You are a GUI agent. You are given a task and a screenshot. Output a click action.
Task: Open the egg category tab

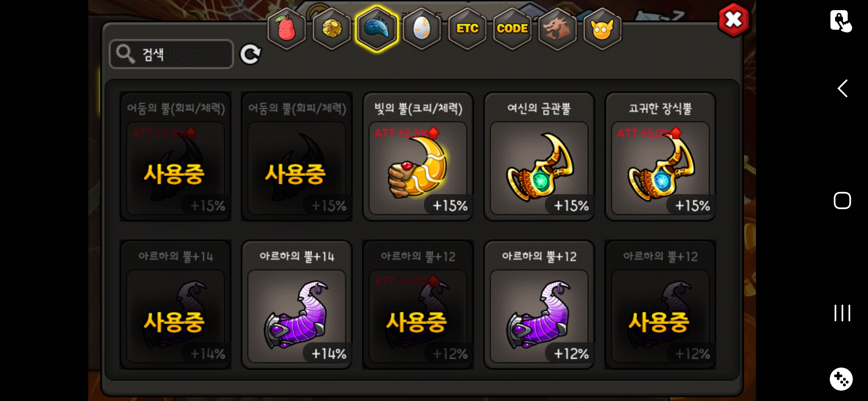[422, 29]
